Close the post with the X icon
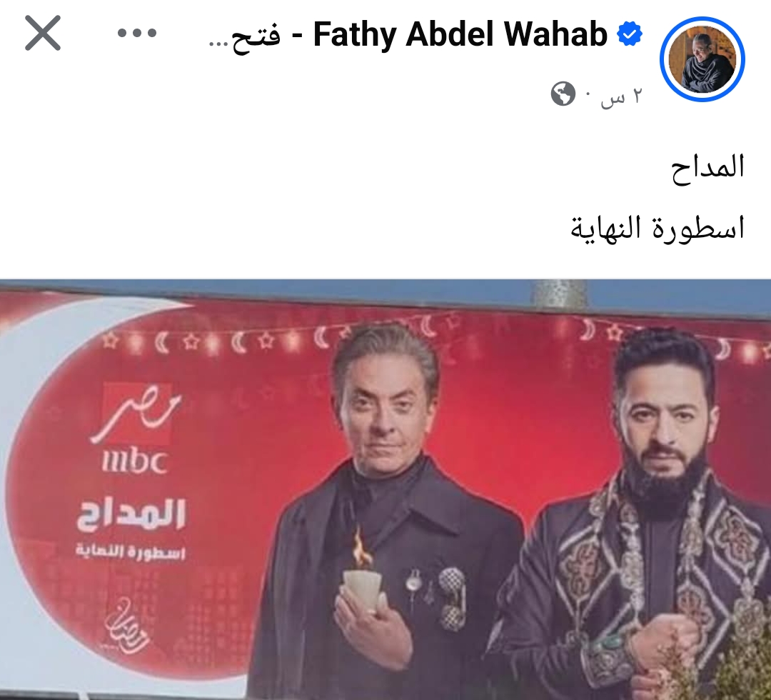 (x=43, y=33)
